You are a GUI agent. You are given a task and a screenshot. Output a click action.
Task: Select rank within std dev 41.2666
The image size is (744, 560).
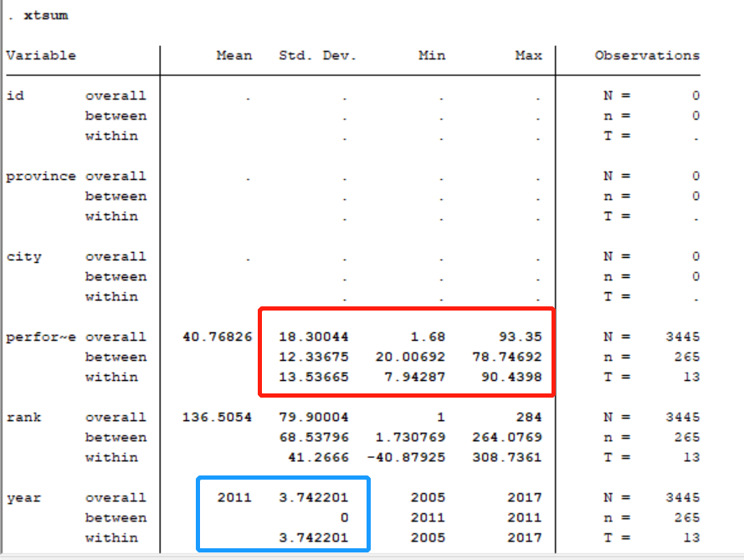click(318, 458)
